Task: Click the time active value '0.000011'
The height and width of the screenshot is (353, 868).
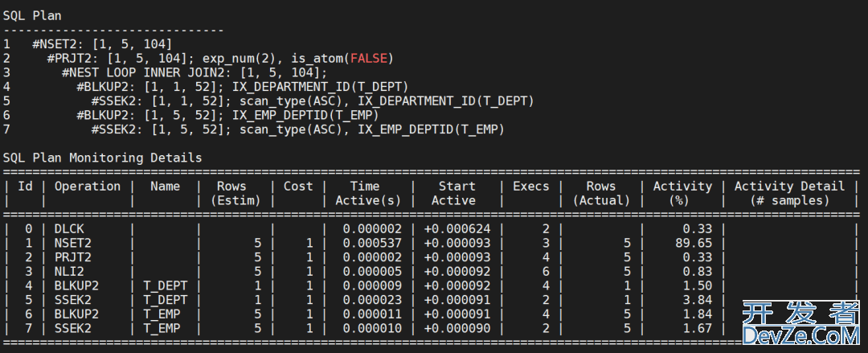Action: coord(371,314)
